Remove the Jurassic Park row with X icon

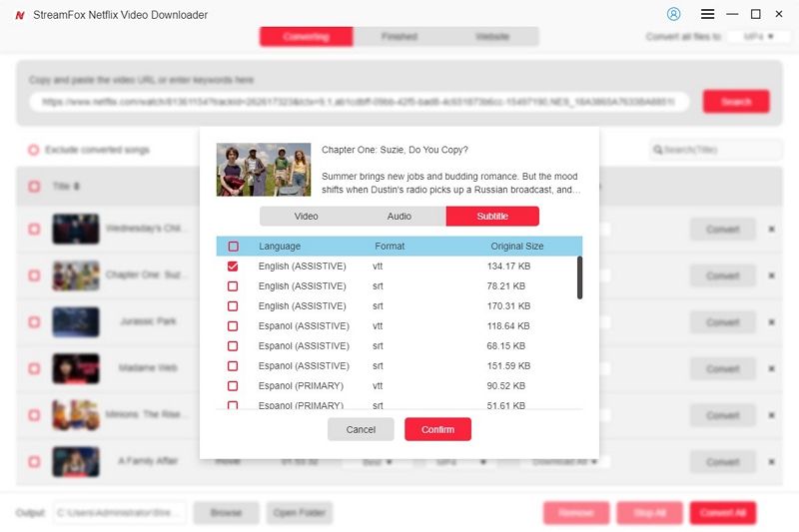click(771, 322)
